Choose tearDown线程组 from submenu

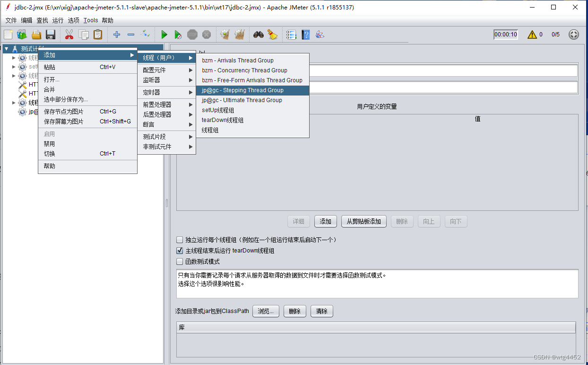pos(252,120)
